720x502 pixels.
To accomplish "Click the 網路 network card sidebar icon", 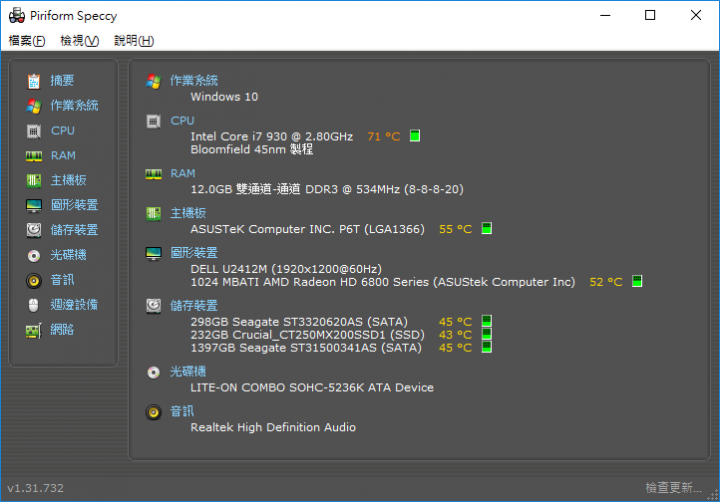I will (34, 330).
